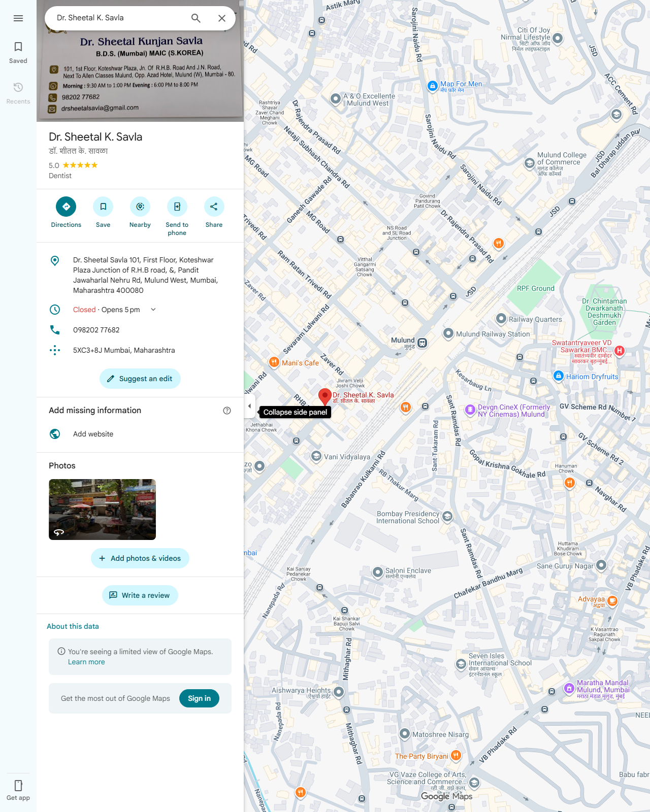The width and height of the screenshot is (650, 812).
Task: Open About this data link
Action: 73,626
